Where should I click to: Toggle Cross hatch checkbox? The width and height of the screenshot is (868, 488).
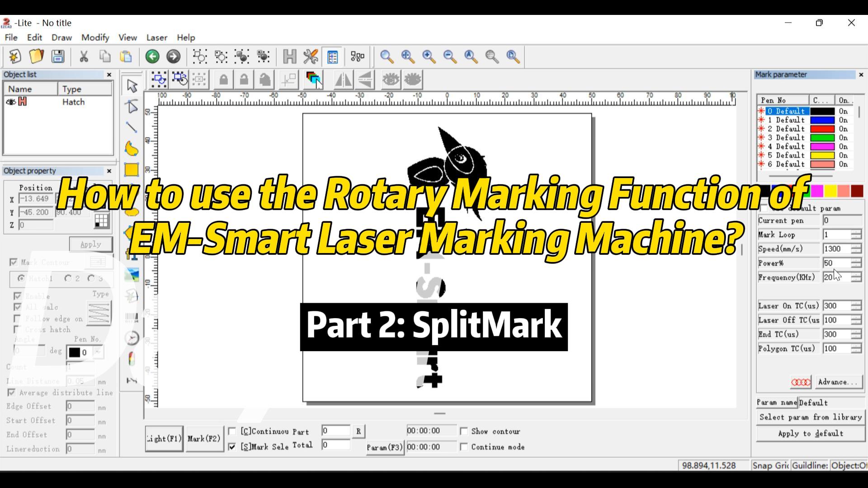[x=17, y=329]
